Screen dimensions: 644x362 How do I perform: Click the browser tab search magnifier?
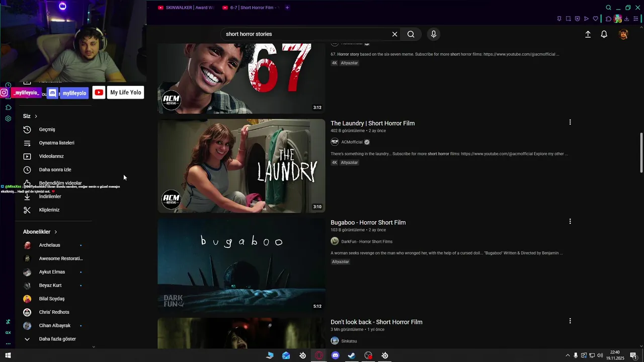(608, 8)
